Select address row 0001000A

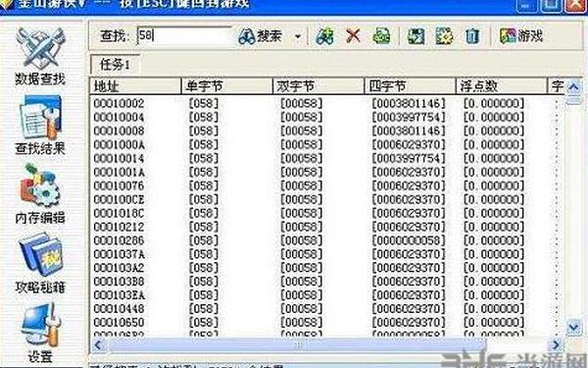(119, 144)
